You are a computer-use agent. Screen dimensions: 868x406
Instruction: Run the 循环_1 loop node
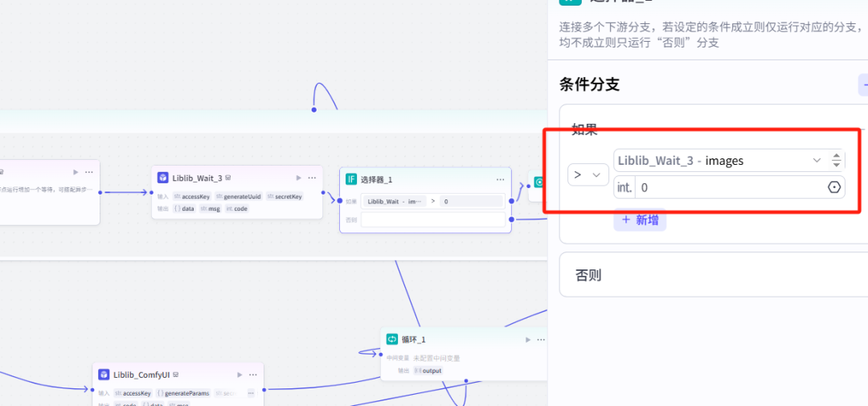528,339
